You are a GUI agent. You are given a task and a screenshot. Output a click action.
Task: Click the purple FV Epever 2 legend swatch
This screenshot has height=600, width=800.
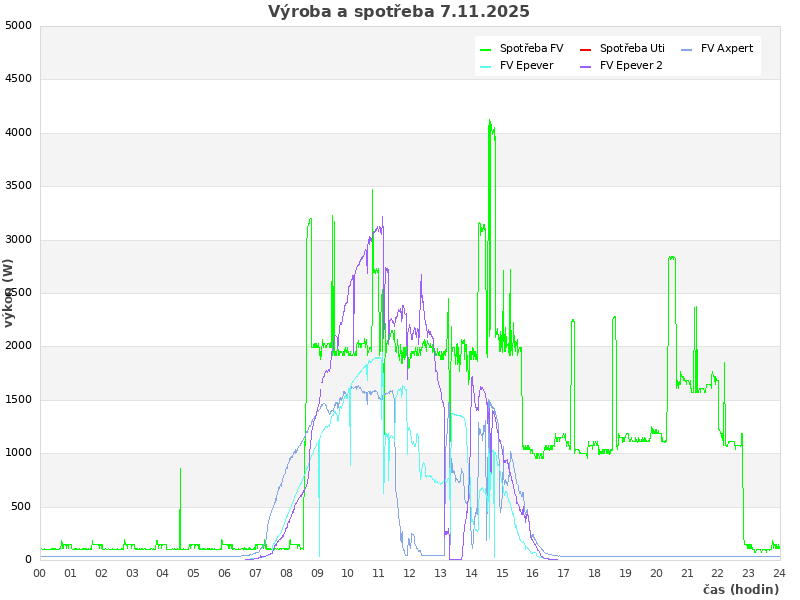pos(586,66)
